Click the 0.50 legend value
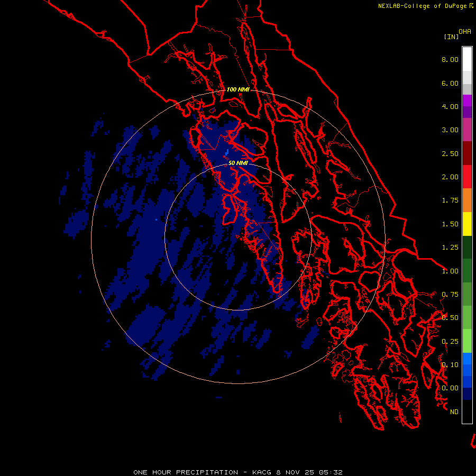The height and width of the screenshot is (476, 476). [x=450, y=318]
